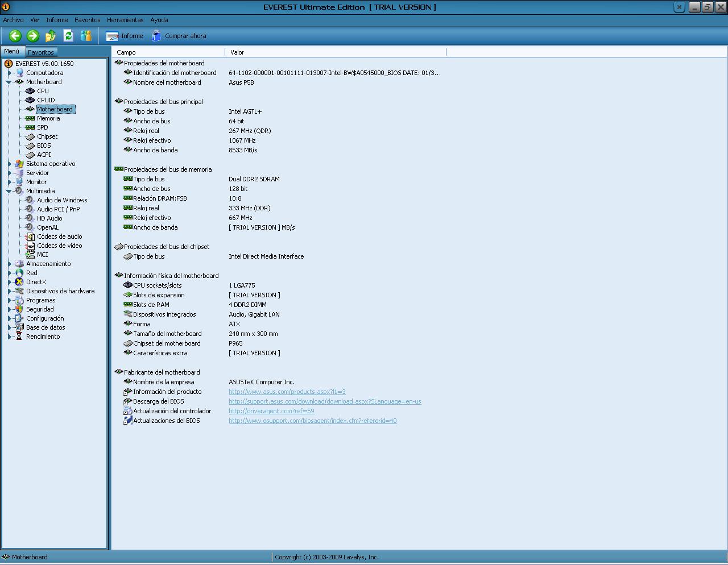
Task: Select the Chipset icon in tree
Action: tap(30, 136)
